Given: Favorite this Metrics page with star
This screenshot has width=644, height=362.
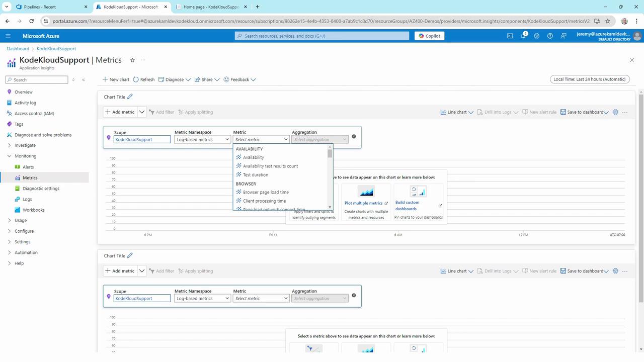Looking at the screenshot, I should (x=132, y=60).
